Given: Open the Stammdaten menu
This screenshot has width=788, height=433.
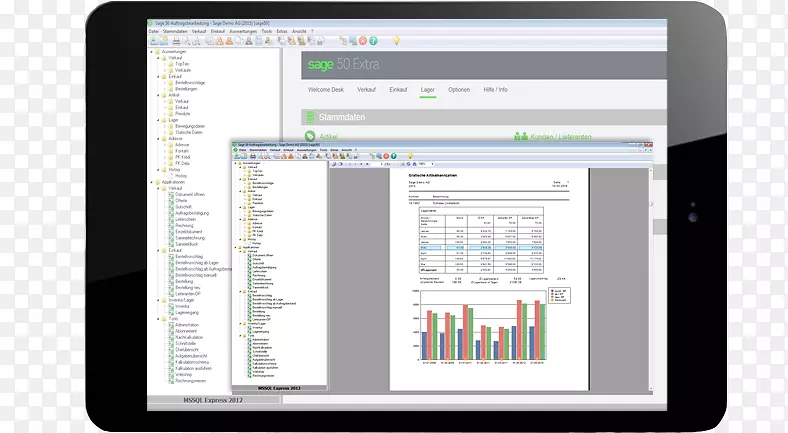Looking at the screenshot, I should click(x=177, y=32).
